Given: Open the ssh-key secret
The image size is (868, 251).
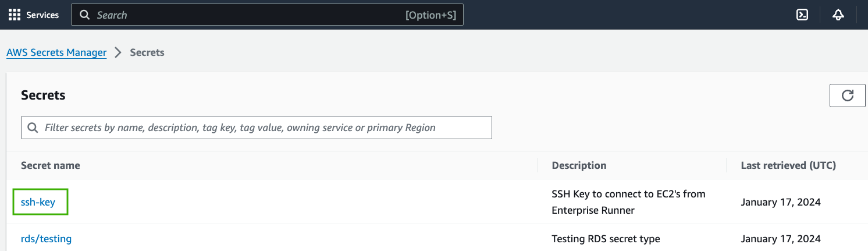Looking at the screenshot, I should [x=38, y=202].
